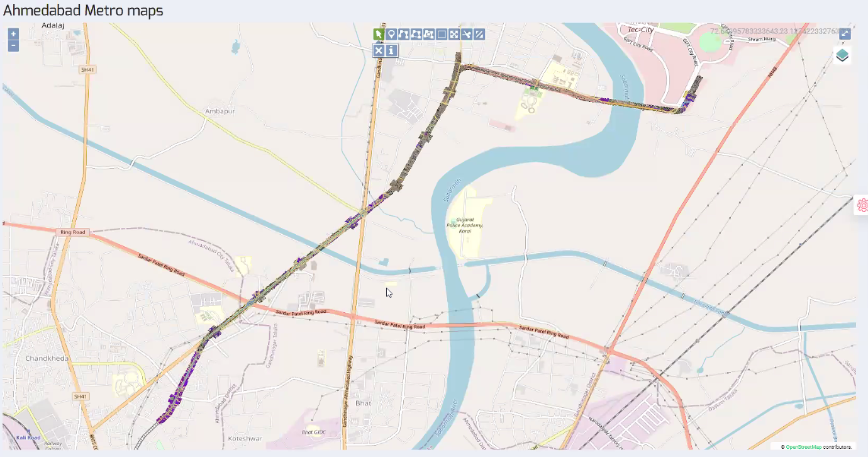Choose the draw line string tool
Viewport: 868px width, 457px height.
pyautogui.click(x=404, y=34)
